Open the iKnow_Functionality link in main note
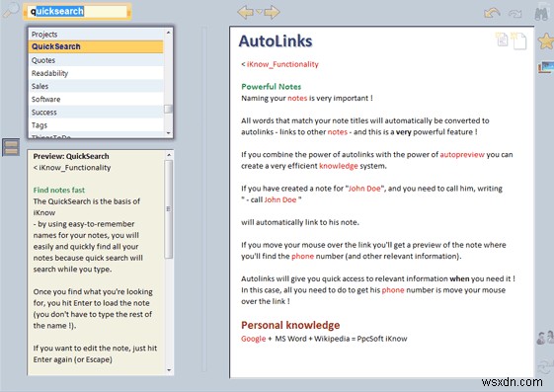Viewport: 554px width, 392px height. tap(282, 64)
